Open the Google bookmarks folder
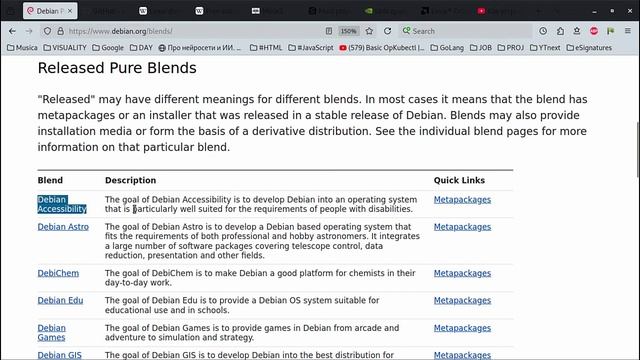The width and height of the screenshot is (640, 360). 108,48
